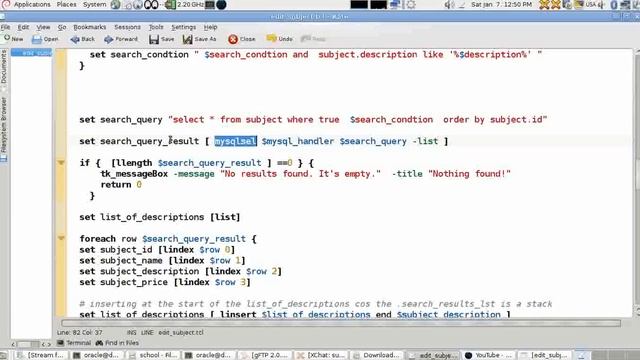Open the Places menu in top panel

pos(66,4)
